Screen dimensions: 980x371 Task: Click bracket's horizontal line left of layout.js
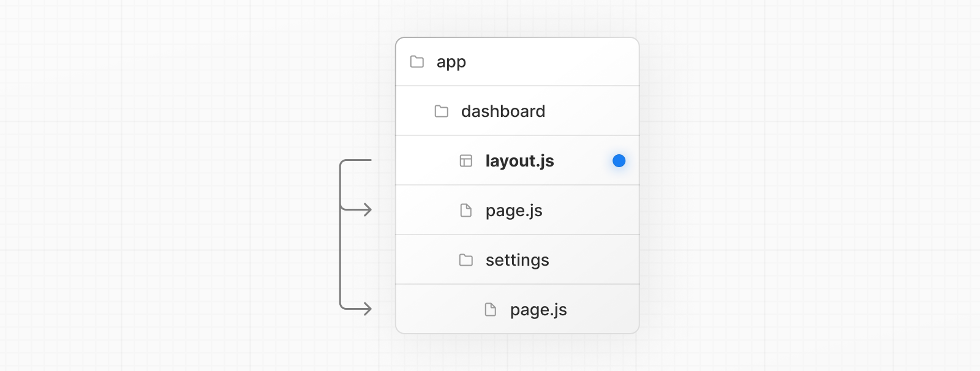point(358,160)
